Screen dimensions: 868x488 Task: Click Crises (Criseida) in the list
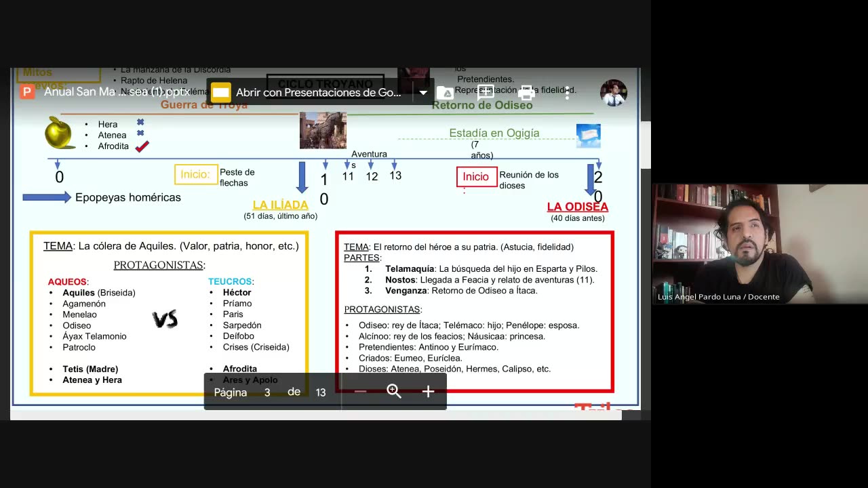256,347
